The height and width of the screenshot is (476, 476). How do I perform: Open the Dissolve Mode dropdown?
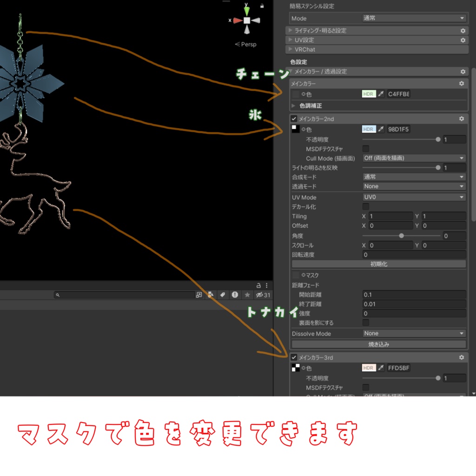point(414,333)
